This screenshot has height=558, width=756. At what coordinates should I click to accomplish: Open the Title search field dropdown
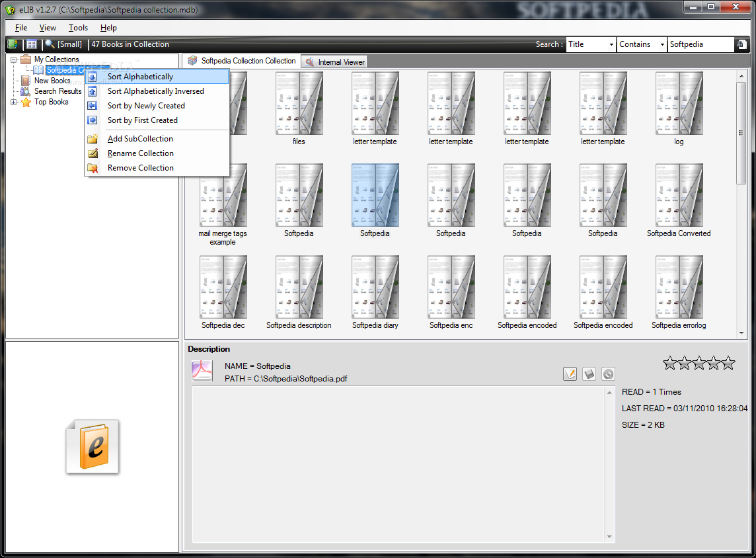pos(611,44)
